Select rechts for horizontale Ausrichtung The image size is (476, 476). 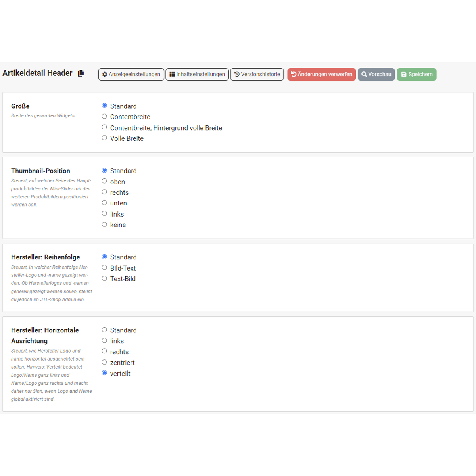(104, 351)
